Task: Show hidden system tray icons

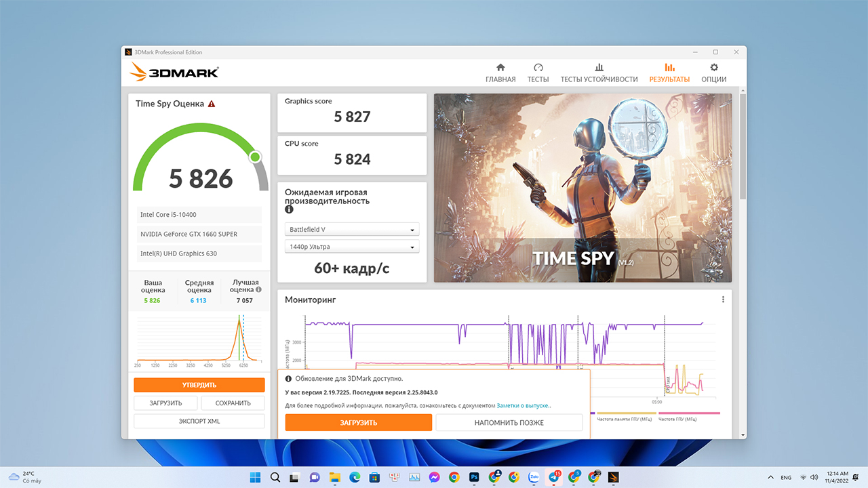Action: click(x=770, y=477)
